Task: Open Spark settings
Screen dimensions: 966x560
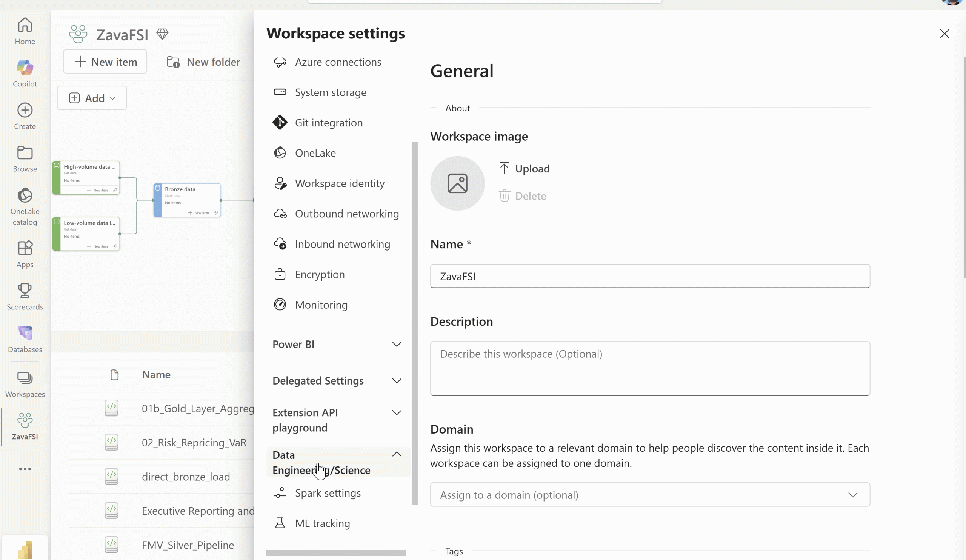Action: [x=328, y=494]
